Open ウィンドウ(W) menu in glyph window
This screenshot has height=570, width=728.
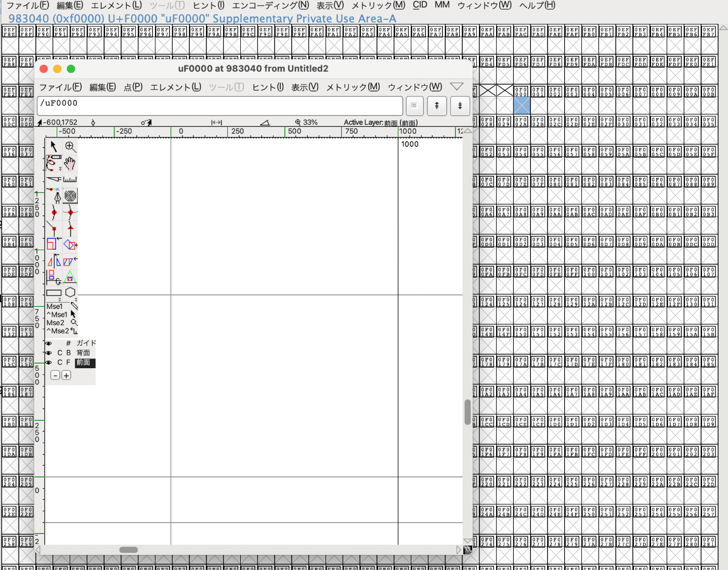(x=415, y=87)
